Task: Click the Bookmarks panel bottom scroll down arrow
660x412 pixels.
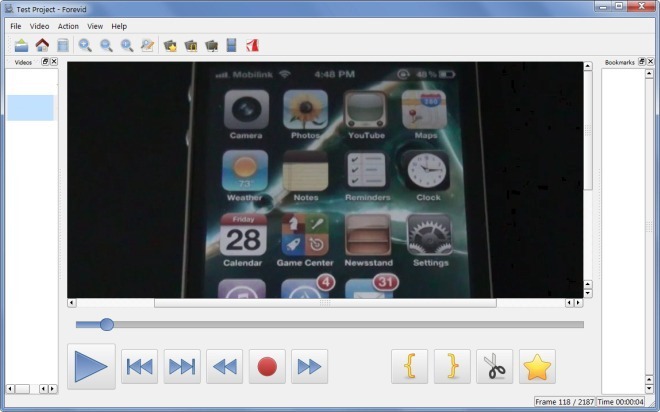Action: [x=649, y=388]
